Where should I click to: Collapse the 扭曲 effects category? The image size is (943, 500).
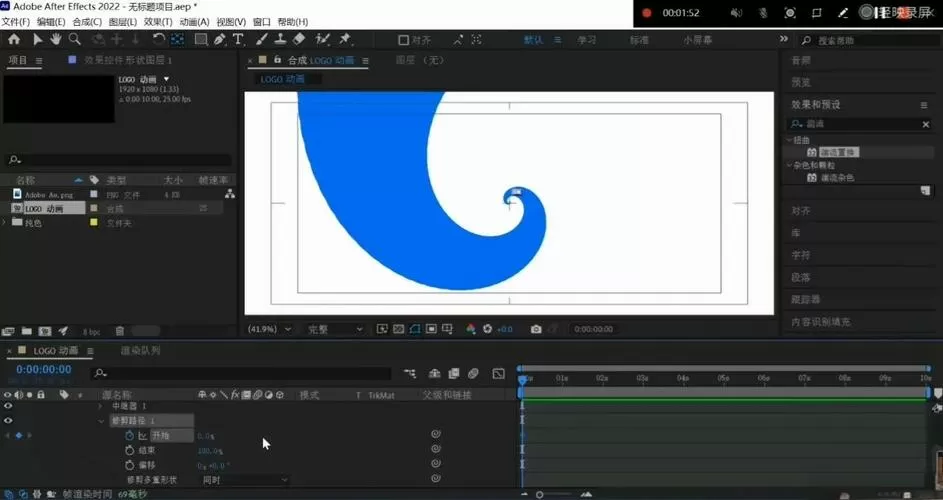click(x=789, y=140)
